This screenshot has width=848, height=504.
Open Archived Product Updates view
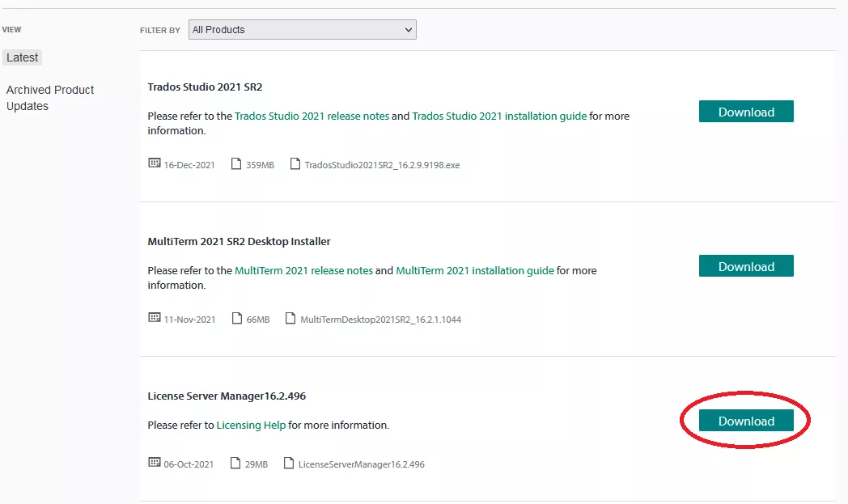pos(49,98)
